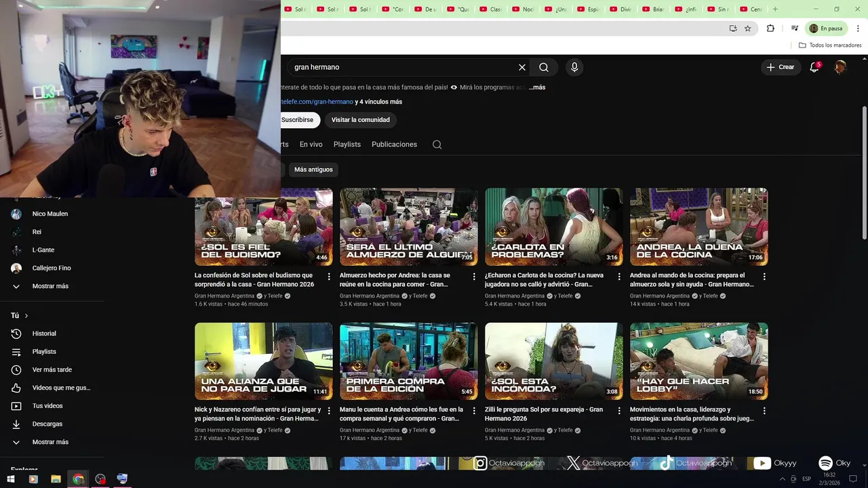Screen dimensions: 868x488
Task: Play 'Una alianza que no para de jugar' thumbnail
Action: click(x=263, y=361)
